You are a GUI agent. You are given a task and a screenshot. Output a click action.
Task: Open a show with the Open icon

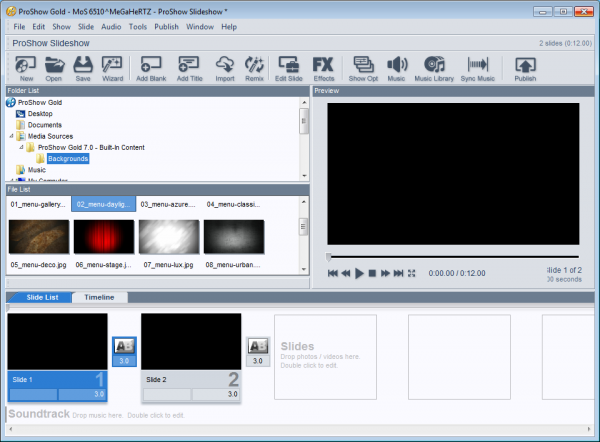click(54, 69)
